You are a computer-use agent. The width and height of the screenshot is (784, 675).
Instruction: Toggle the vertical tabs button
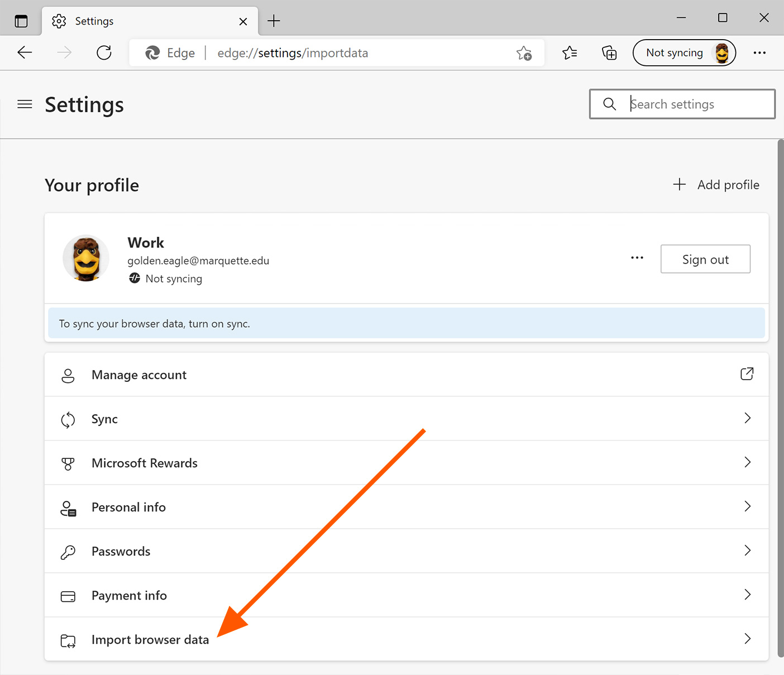tap(21, 21)
